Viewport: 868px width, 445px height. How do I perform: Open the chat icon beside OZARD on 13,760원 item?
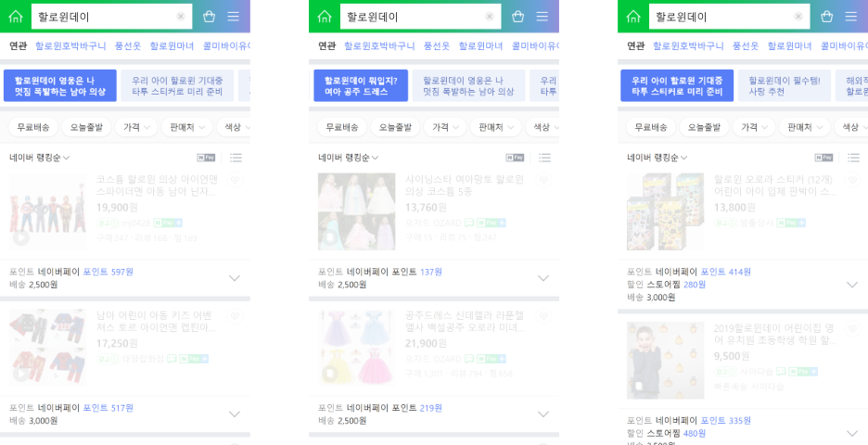(469, 223)
